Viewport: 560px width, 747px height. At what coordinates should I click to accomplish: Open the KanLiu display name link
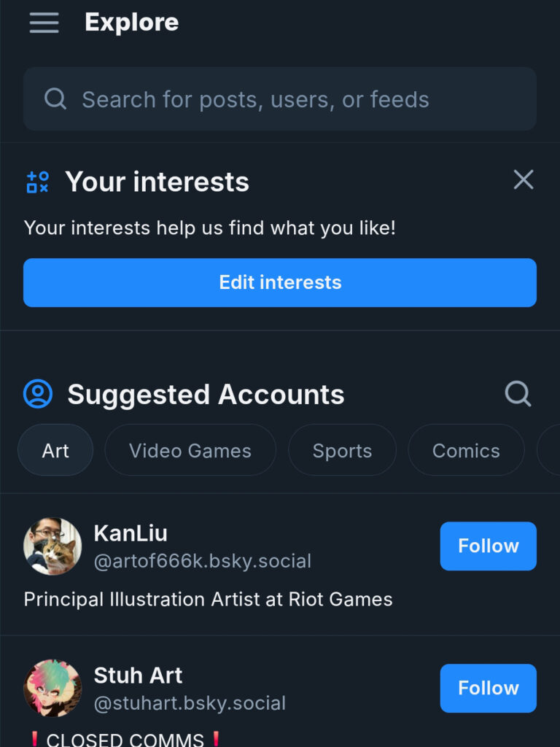[x=131, y=533]
